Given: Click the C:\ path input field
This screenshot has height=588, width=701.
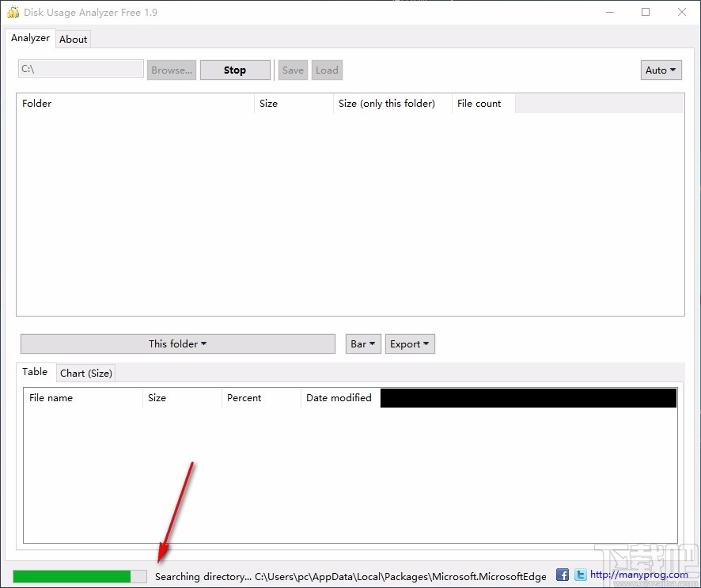Looking at the screenshot, I should [x=80, y=68].
